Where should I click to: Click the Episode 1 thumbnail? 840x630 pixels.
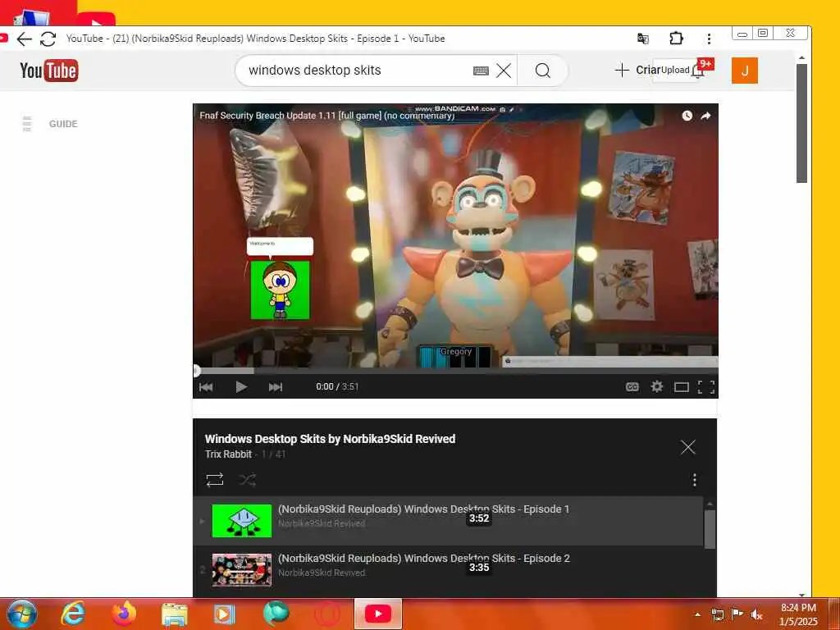(242, 521)
